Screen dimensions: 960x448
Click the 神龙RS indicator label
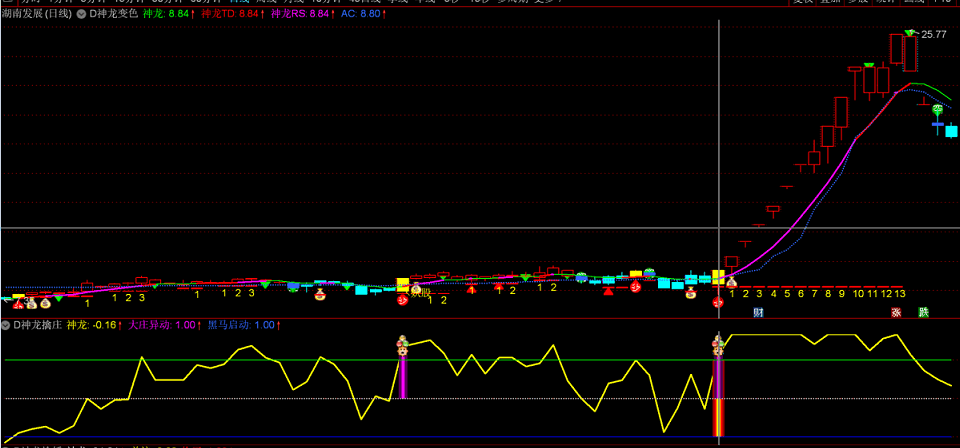[x=299, y=16]
